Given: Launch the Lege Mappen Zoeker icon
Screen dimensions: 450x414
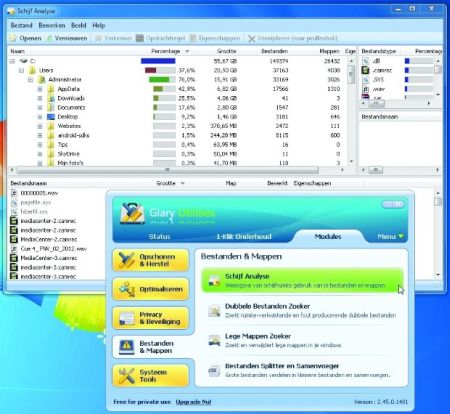Looking at the screenshot, I should coord(214,340).
